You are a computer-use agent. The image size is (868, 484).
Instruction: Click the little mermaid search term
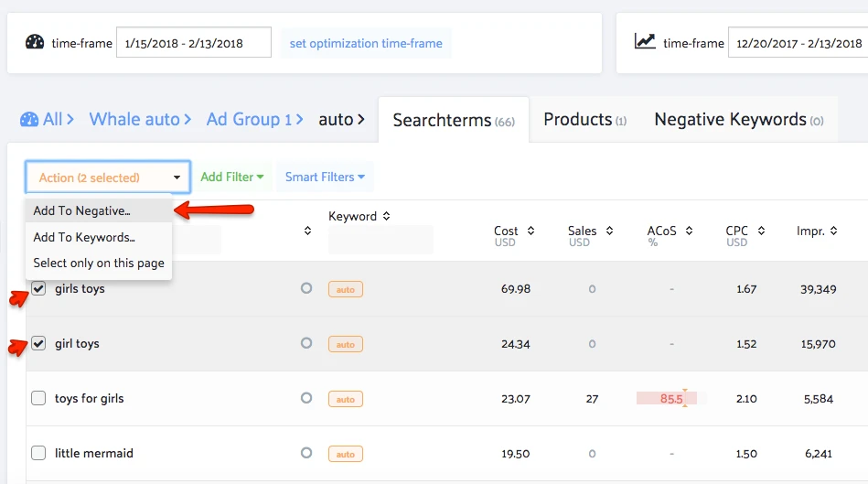(x=94, y=453)
